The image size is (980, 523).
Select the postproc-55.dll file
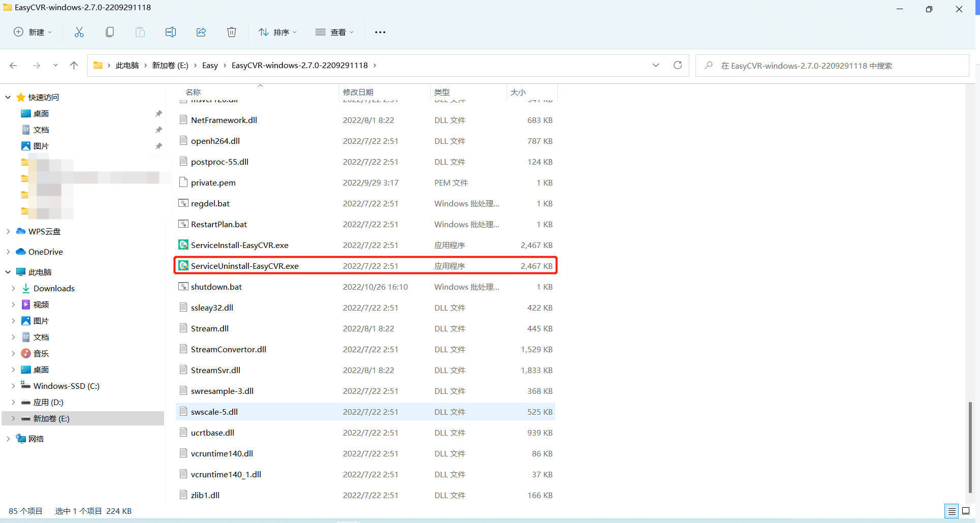pyautogui.click(x=365, y=162)
